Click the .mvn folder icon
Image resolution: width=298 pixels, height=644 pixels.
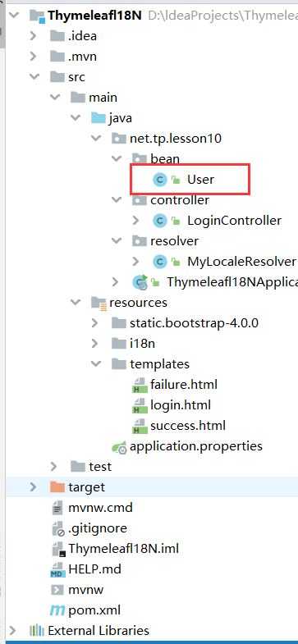(57, 57)
